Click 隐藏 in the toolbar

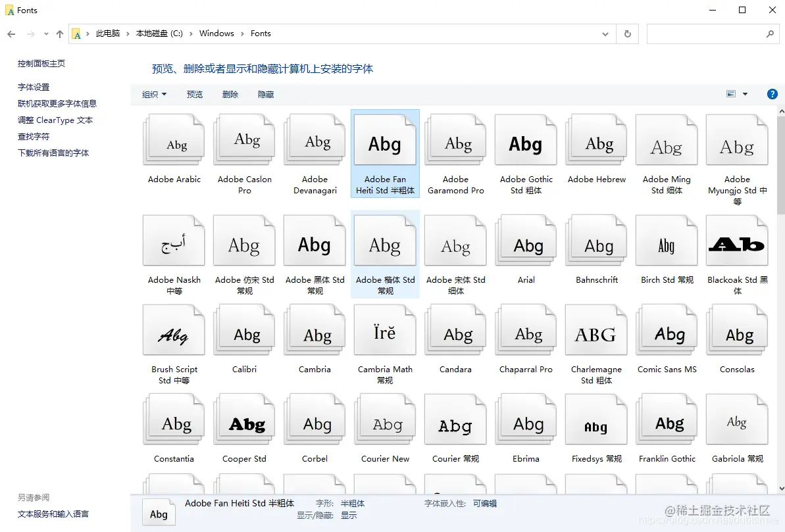point(266,94)
